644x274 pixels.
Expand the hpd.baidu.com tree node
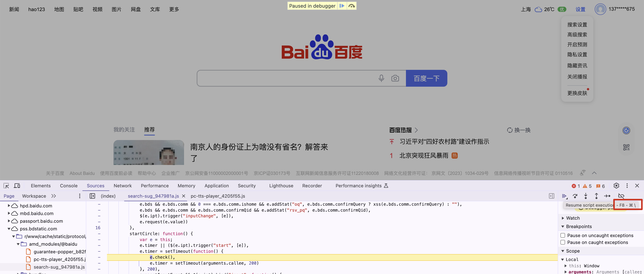[x=9, y=206]
